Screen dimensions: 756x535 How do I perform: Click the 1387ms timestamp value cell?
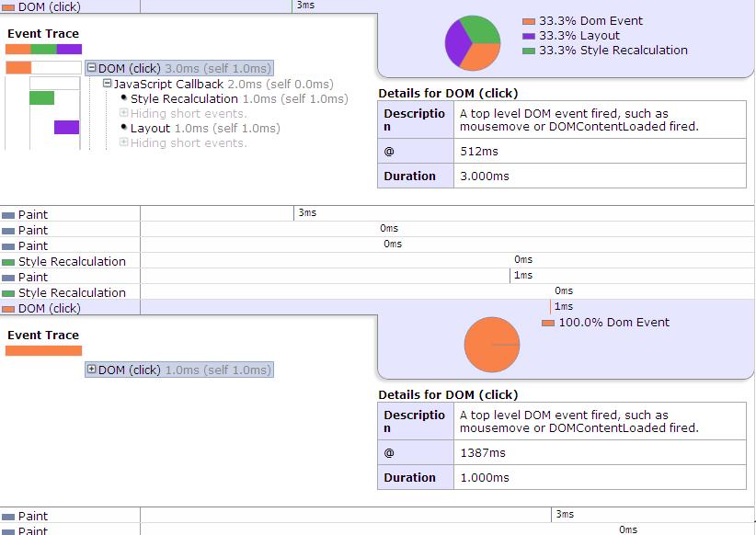pos(599,452)
